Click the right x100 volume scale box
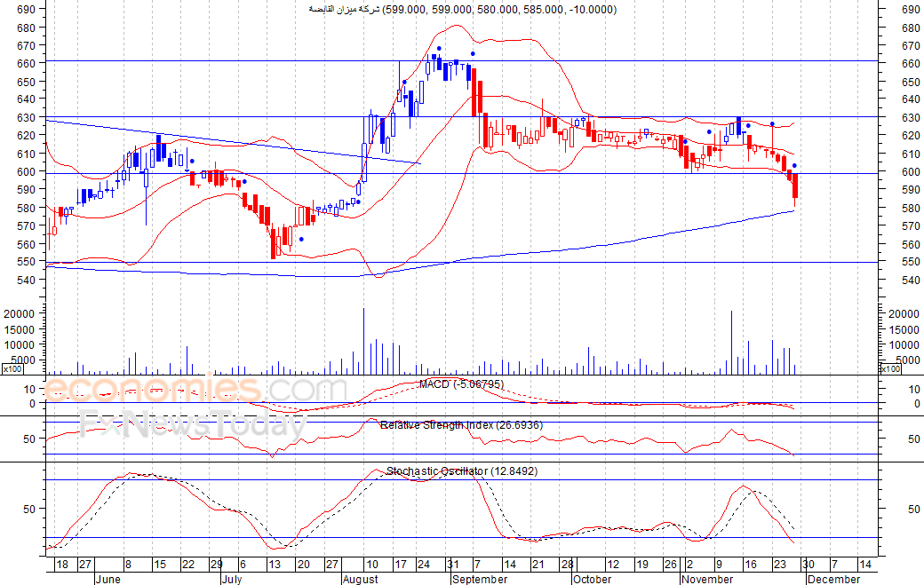The height and width of the screenshot is (585, 924). 889,368
